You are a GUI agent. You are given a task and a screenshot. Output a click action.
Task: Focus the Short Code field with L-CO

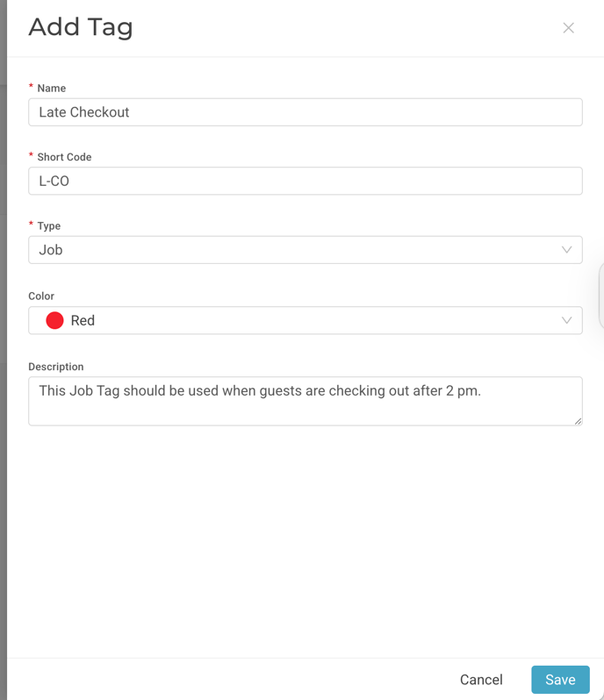[x=306, y=181]
